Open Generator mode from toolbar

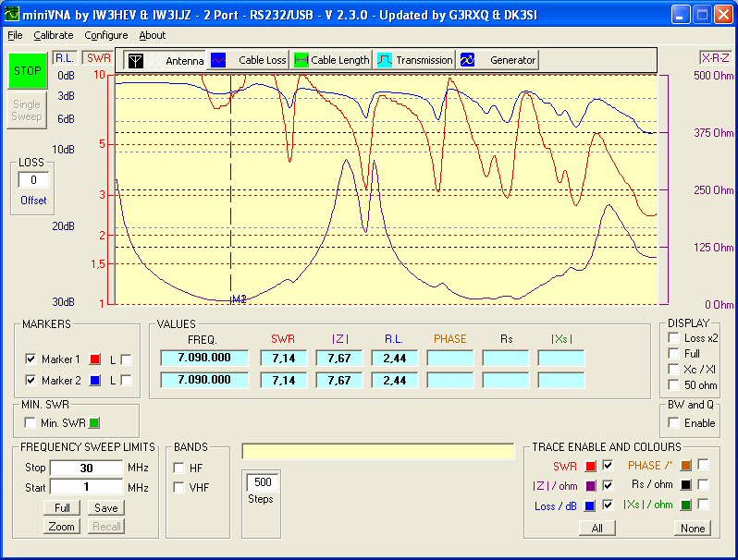point(468,60)
